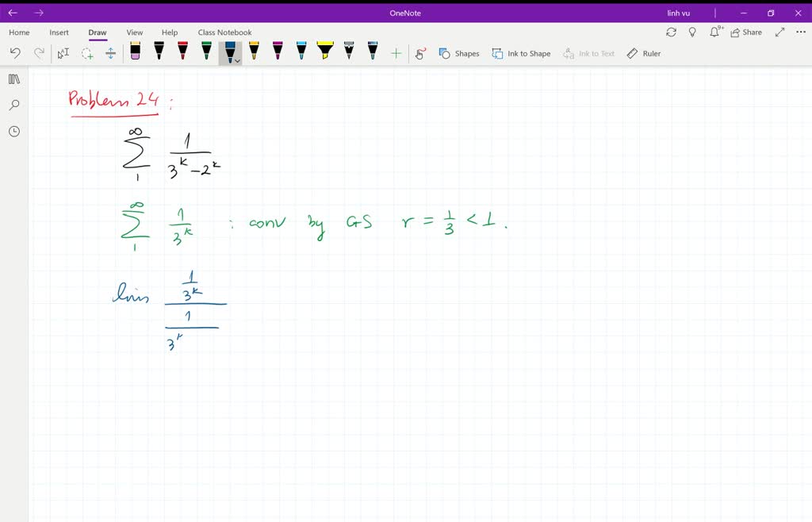
Task: Click the Share button
Action: (x=746, y=33)
